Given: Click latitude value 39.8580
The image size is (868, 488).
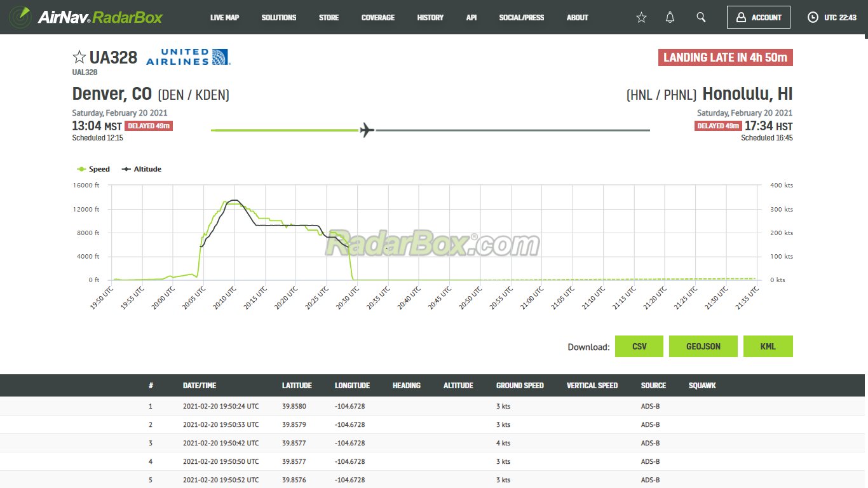Looking at the screenshot, I should click(294, 406).
